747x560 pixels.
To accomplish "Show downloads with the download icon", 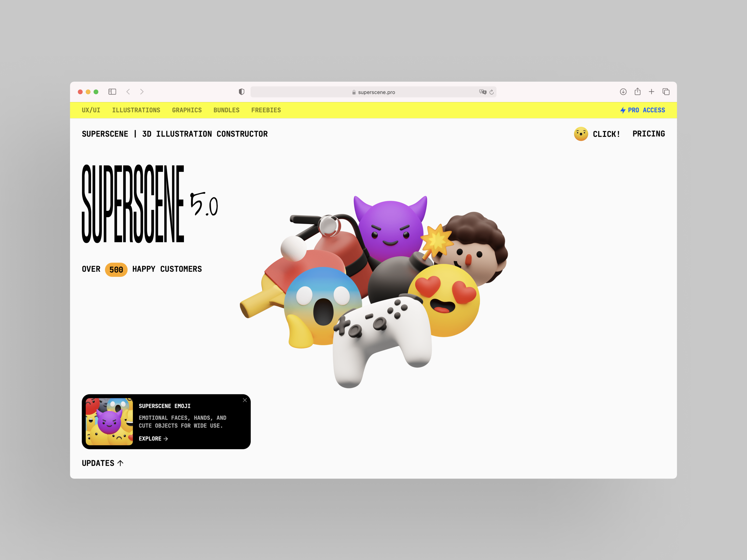I will tap(623, 92).
